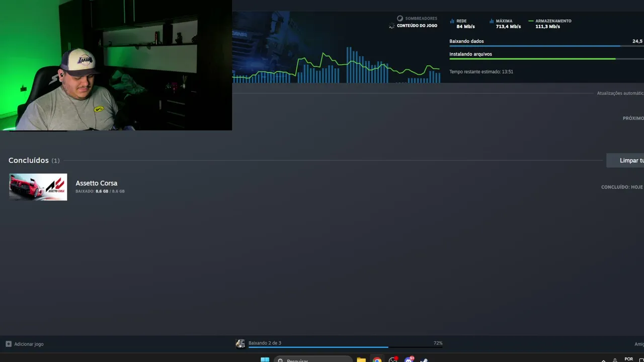Screen dimensions: 644x362
Task: Show hidden system tray icons
Action: tap(603, 360)
